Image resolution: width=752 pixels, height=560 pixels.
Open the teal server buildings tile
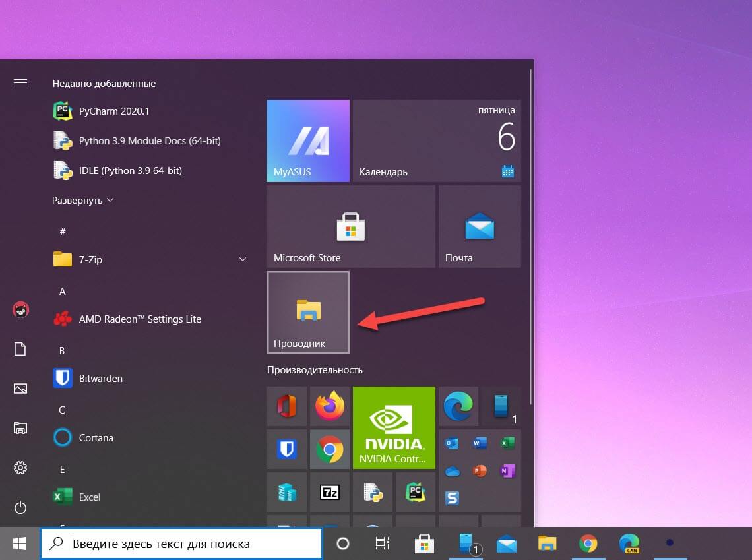pos(287,492)
